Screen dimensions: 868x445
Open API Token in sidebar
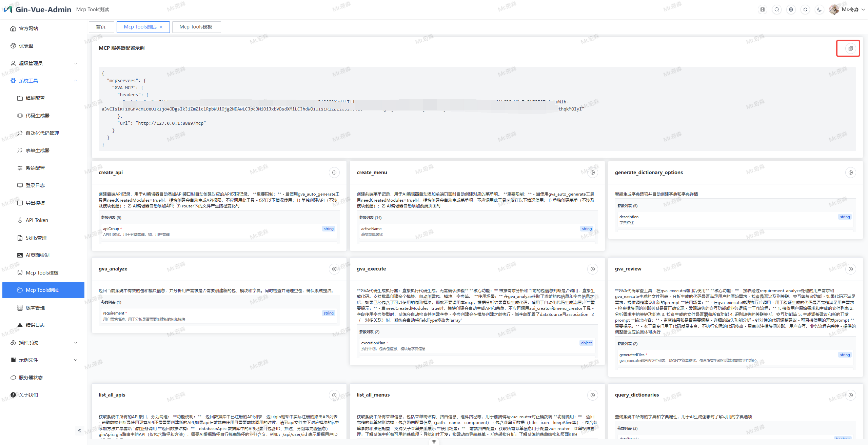37,220
